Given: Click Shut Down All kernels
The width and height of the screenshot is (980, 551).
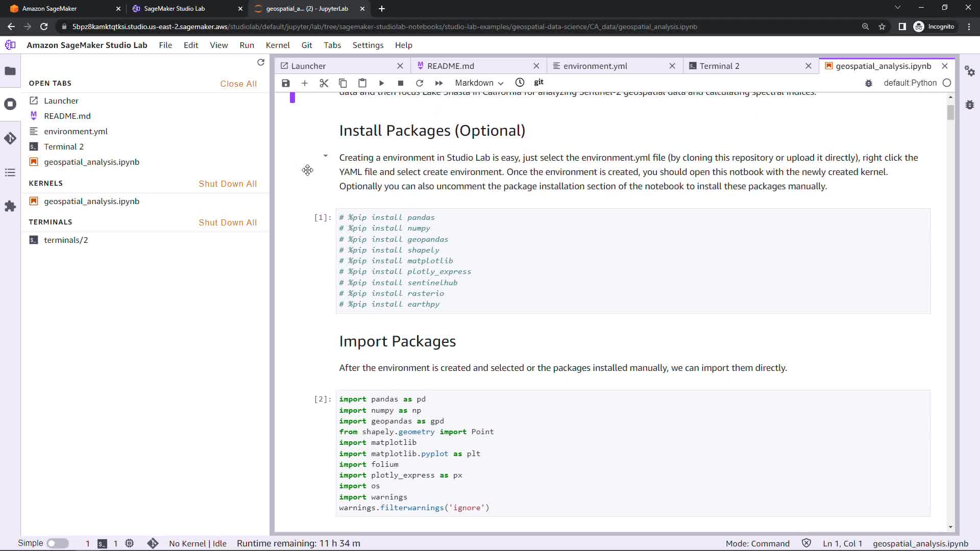Looking at the screenshot, I should click(228, 184).
